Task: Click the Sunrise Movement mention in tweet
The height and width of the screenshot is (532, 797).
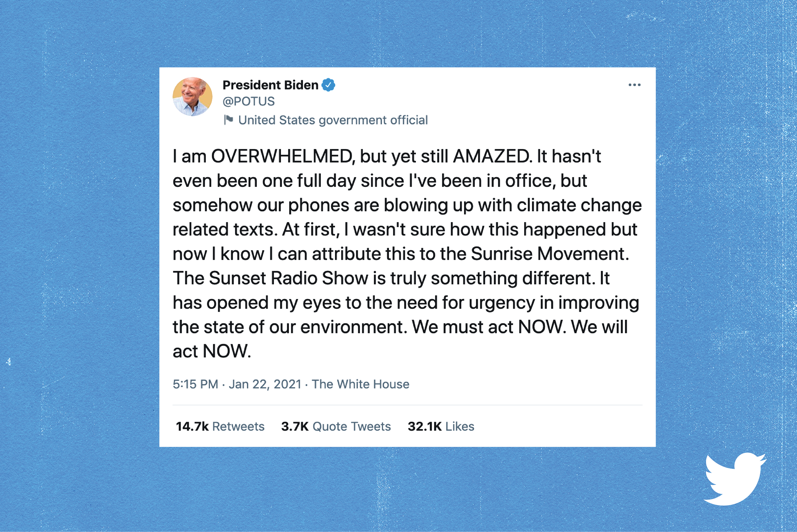Action: [x=549, y=254]
